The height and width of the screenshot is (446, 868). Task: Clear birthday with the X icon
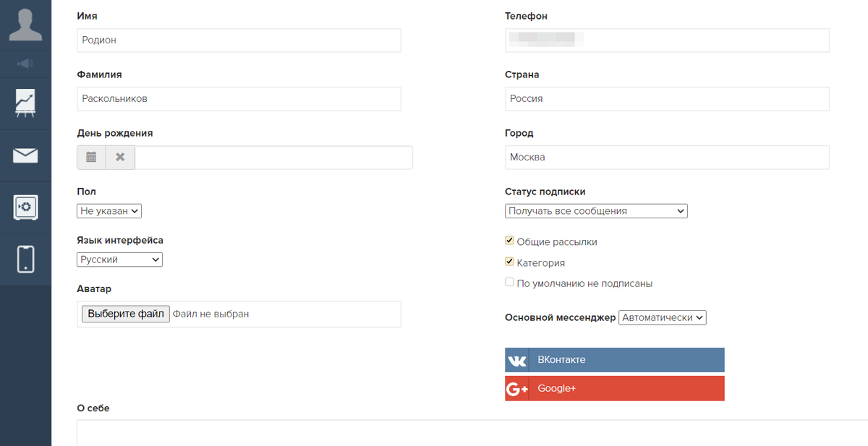click(x=120, y=158)
